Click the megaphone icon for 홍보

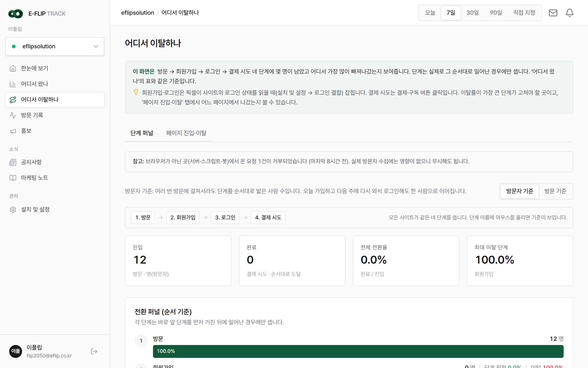13,131
